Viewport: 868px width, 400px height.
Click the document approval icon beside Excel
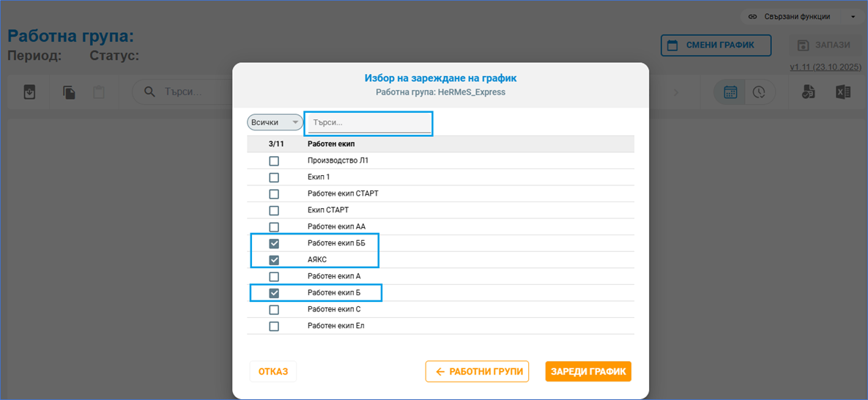coord(808,92)
